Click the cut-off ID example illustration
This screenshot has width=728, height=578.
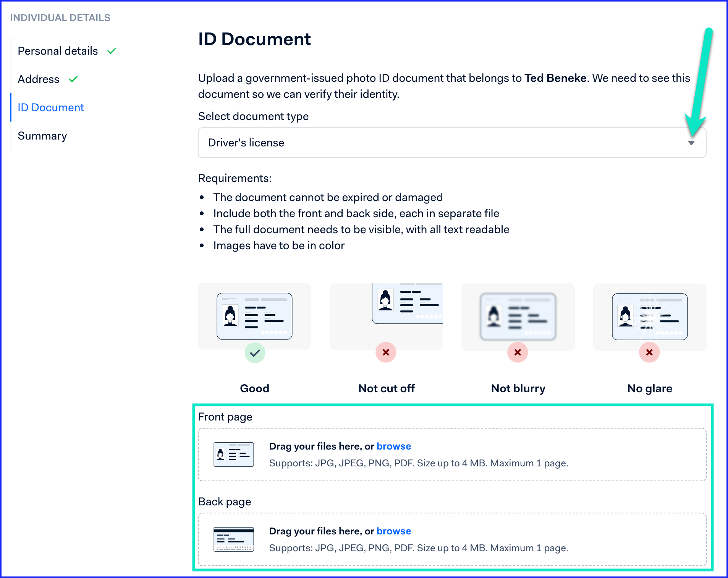tap(407, 304)
